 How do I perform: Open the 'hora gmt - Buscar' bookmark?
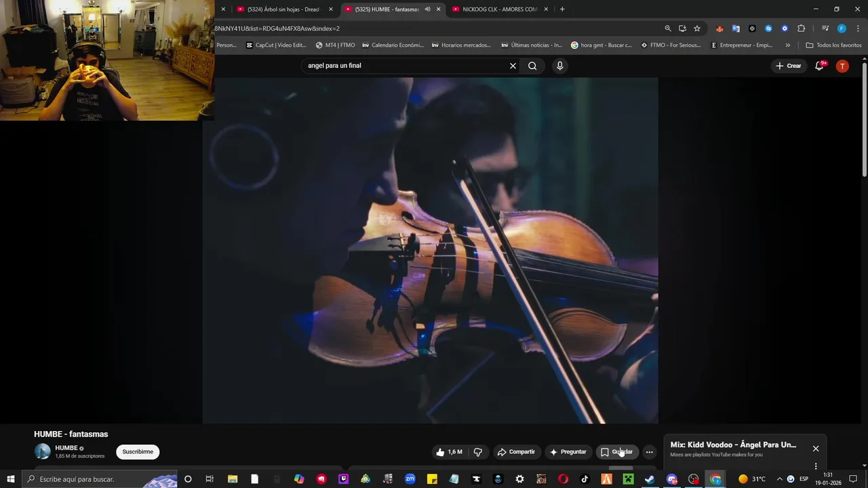coord(601,45)
